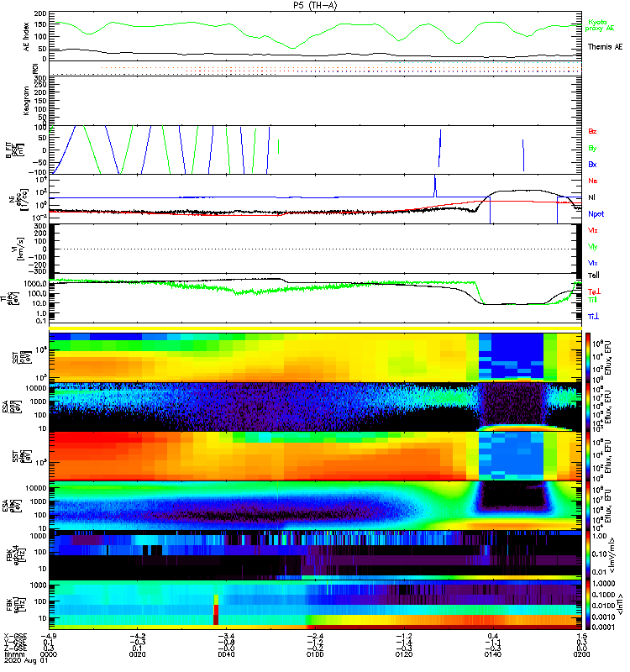
Task: Click the "0040" time tick label
Action: [226, 654]
